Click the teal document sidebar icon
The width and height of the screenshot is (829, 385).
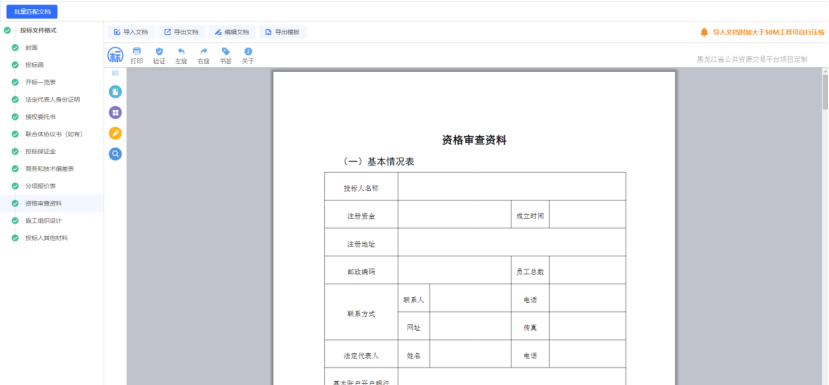click(115, 91)
